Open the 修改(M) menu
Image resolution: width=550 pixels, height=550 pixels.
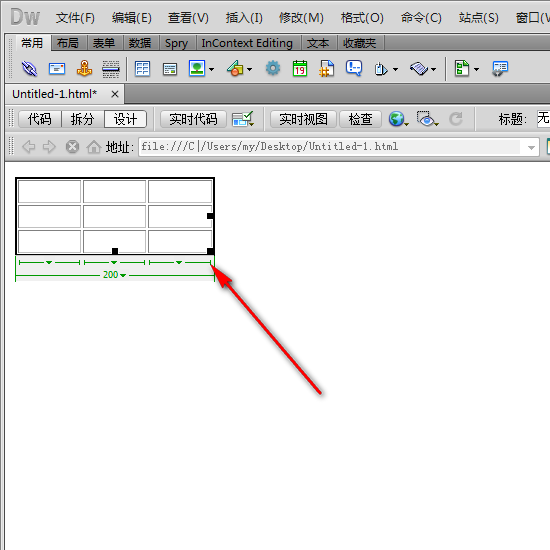[x=301, y=18]
